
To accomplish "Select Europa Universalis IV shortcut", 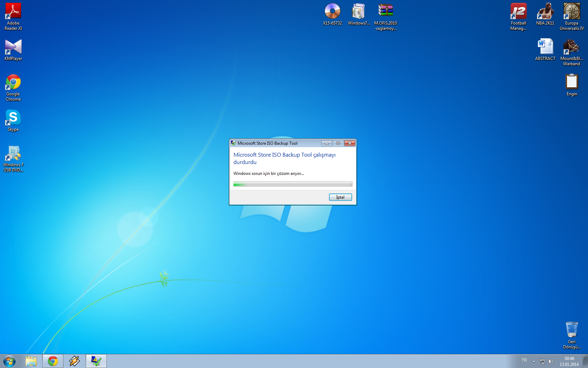I will pos(572,16).
